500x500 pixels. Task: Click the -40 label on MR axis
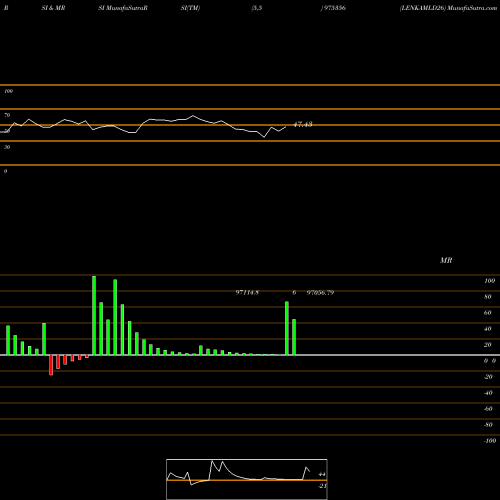tap(488, 393)
